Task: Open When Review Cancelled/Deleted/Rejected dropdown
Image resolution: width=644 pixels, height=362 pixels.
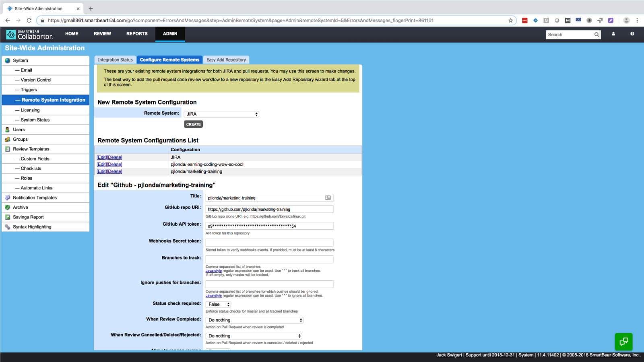Action: coord(254,336)
